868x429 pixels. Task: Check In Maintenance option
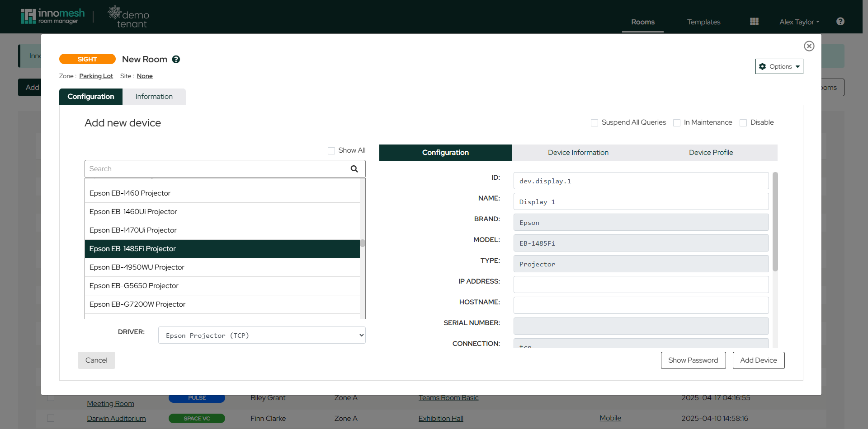pos(677,123)
